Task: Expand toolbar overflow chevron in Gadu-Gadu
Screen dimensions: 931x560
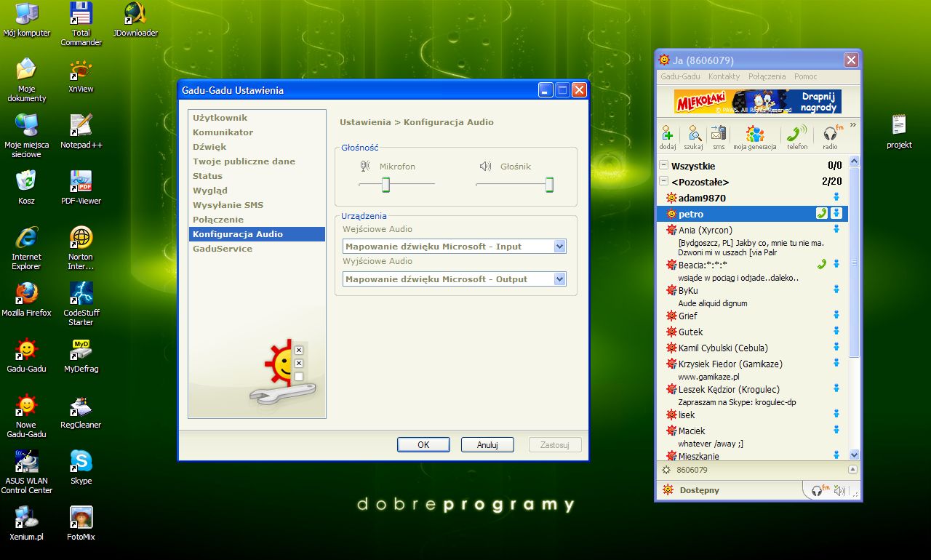Action: 853,126
